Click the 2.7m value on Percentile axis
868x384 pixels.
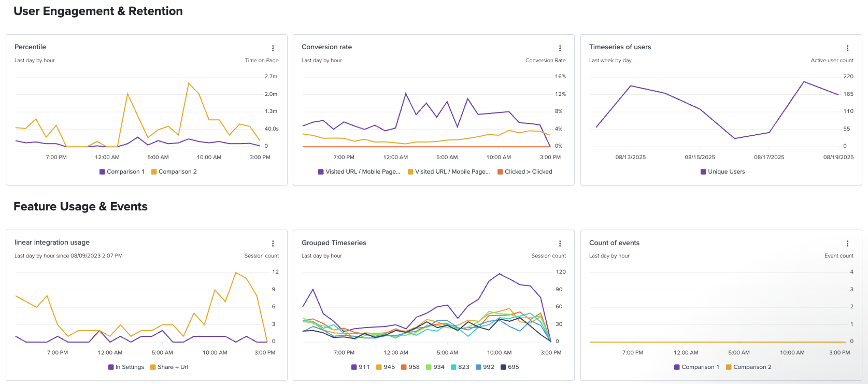(271, 77)
